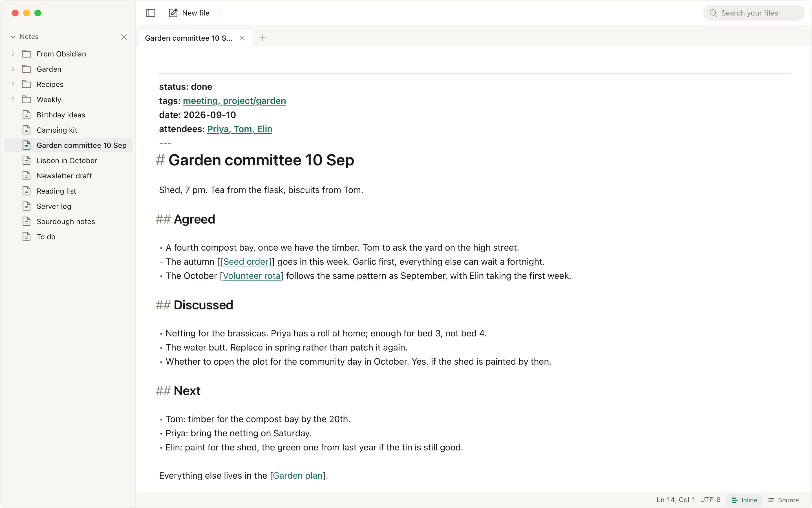Viewport: 812px width, 508px height.
Task: Click the Agreed section heading
Action: [194, 219]
